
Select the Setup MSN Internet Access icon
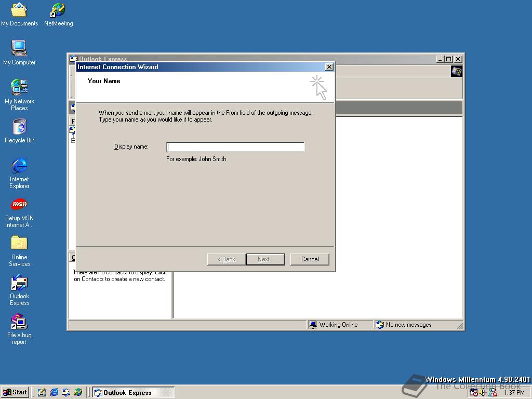point(19,212)
